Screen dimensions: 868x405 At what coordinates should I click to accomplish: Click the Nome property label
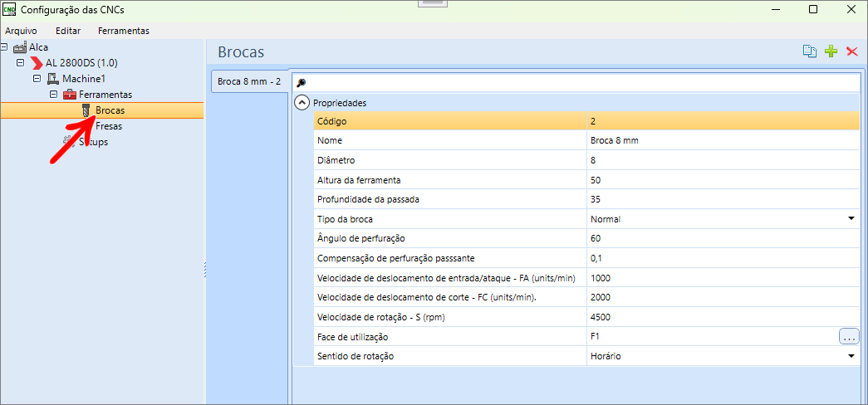coord(330,140)
